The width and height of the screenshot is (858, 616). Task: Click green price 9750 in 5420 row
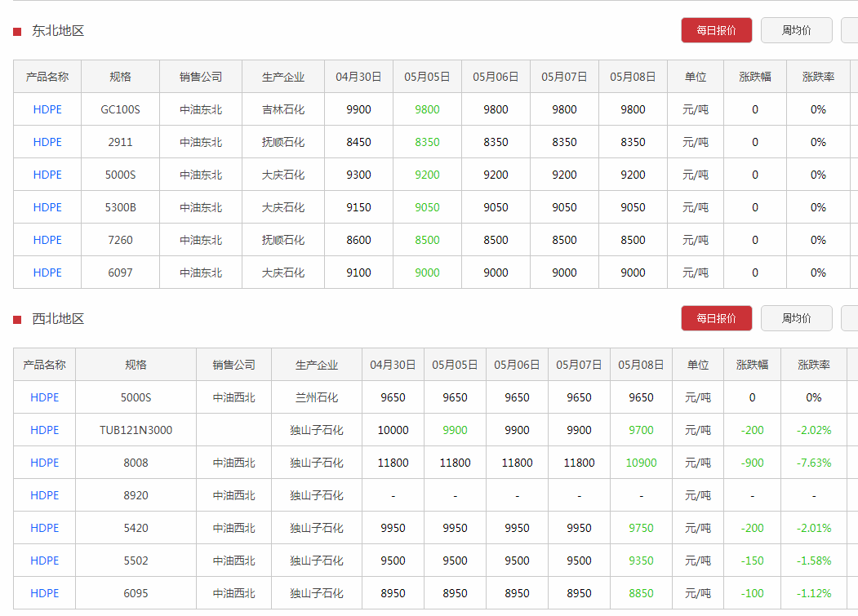point(642,528)
